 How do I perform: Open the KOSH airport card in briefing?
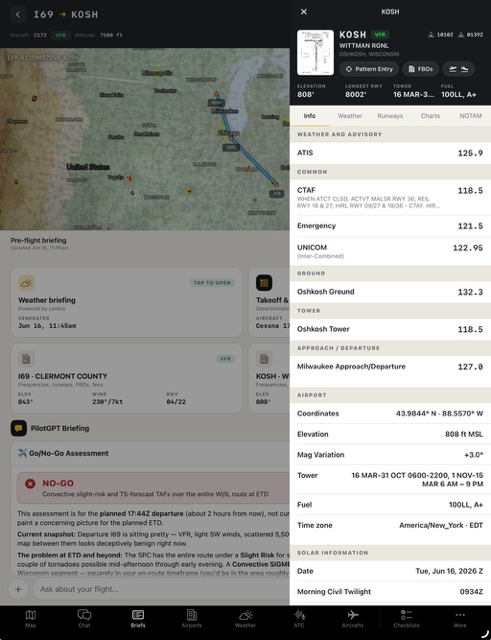click(269, 378)
